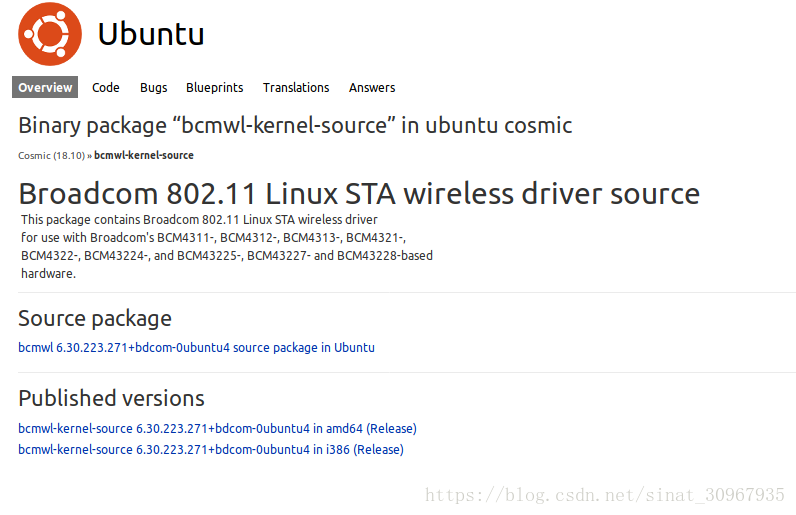
Task: Follow the Cosmic (18.10) breadcrumb link
Action: 51,155
